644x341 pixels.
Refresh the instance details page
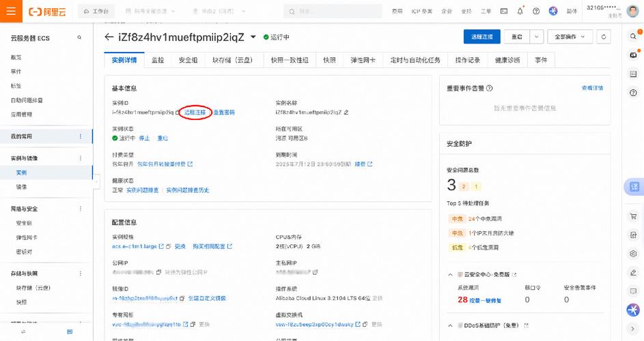[x=603, y=37]
